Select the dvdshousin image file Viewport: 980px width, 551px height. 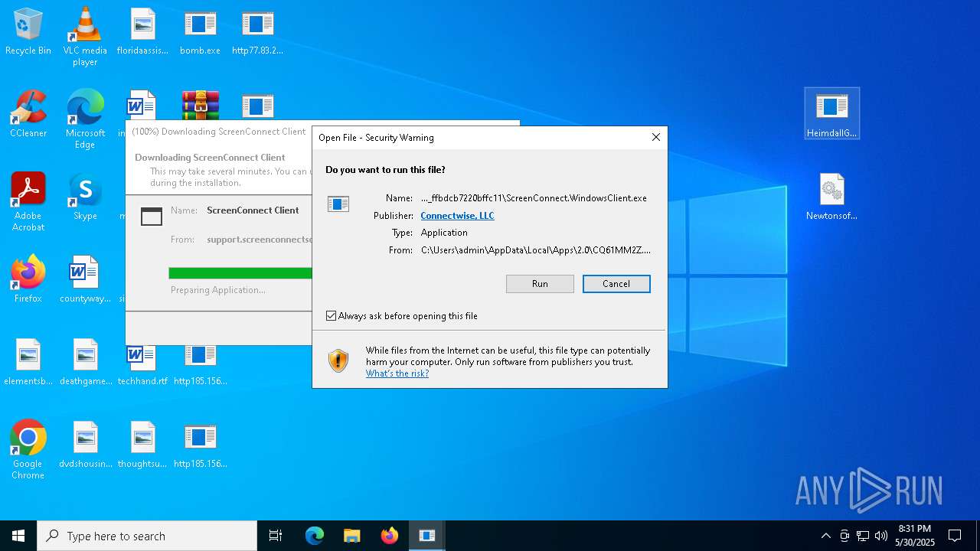pyautogui.click(x=85, y=445)
